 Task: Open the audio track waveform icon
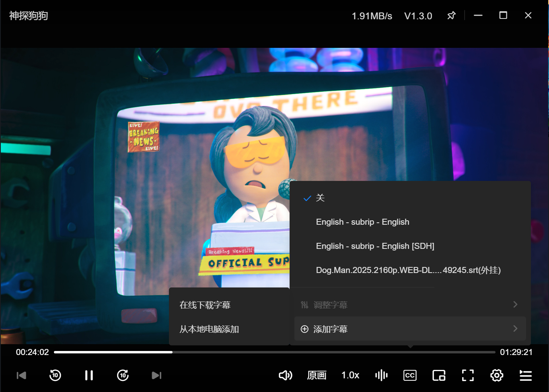(x=381, y=376)
